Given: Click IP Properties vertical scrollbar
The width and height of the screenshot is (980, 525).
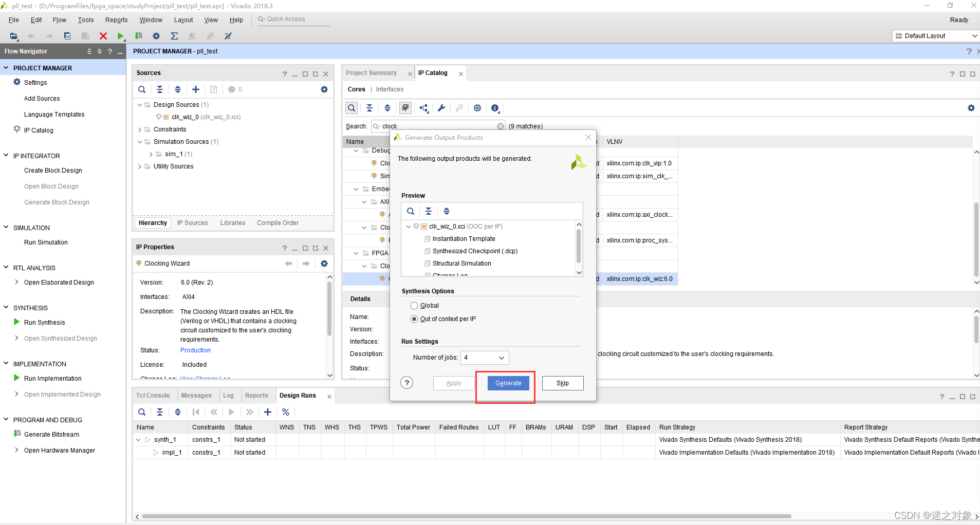Looking at the screenshot, I should tap(330, 308).
